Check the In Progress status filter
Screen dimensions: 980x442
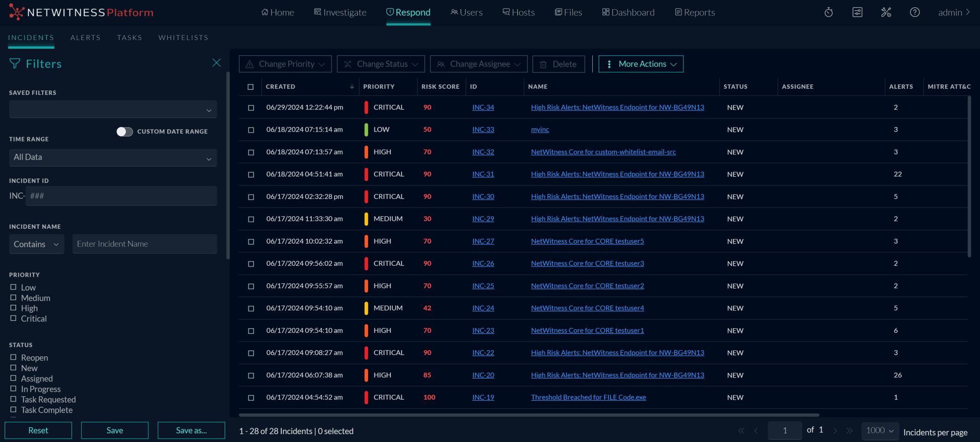point(13,389)
